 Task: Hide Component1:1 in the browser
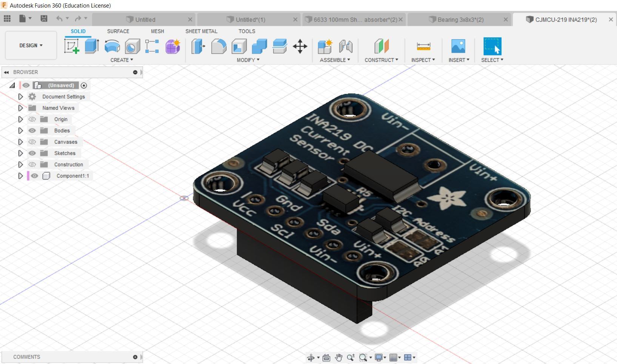pos(34,176)
